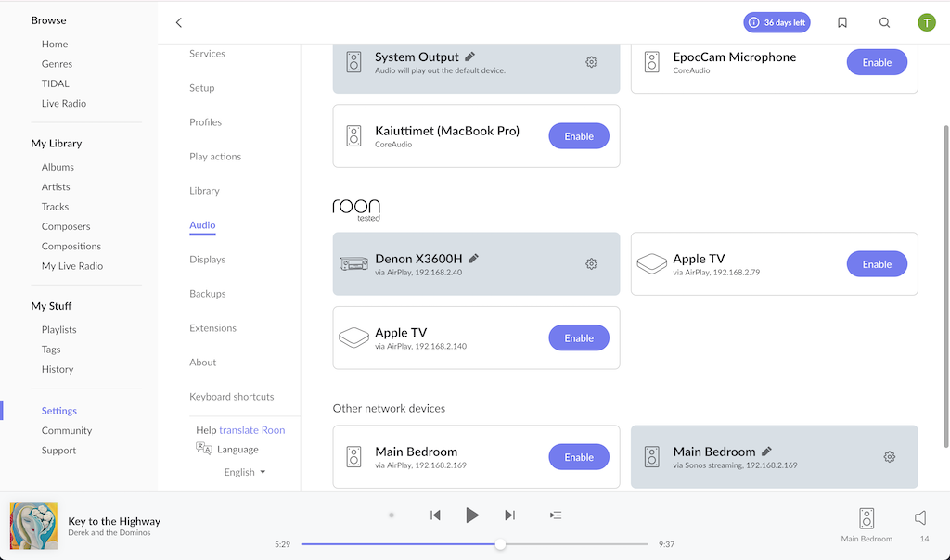
Task: Play the current track
Action: pos(472,515)
